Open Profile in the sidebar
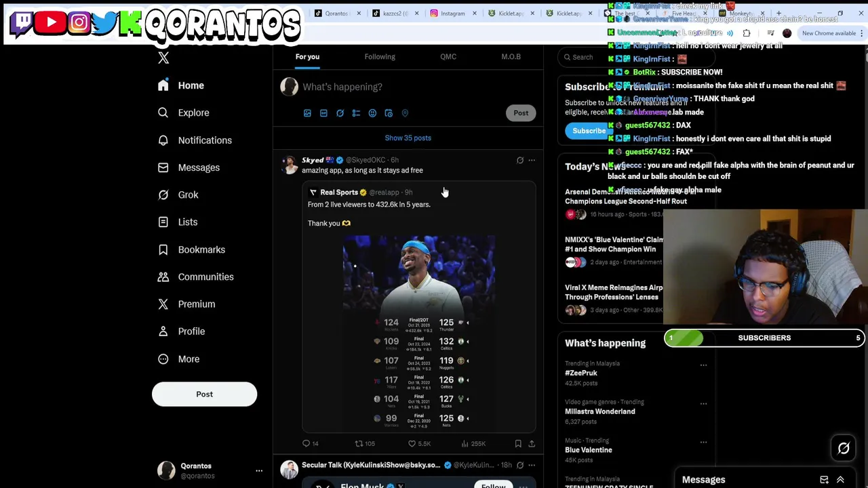Viewport: 868px width, 488px height. click(182, 331)
